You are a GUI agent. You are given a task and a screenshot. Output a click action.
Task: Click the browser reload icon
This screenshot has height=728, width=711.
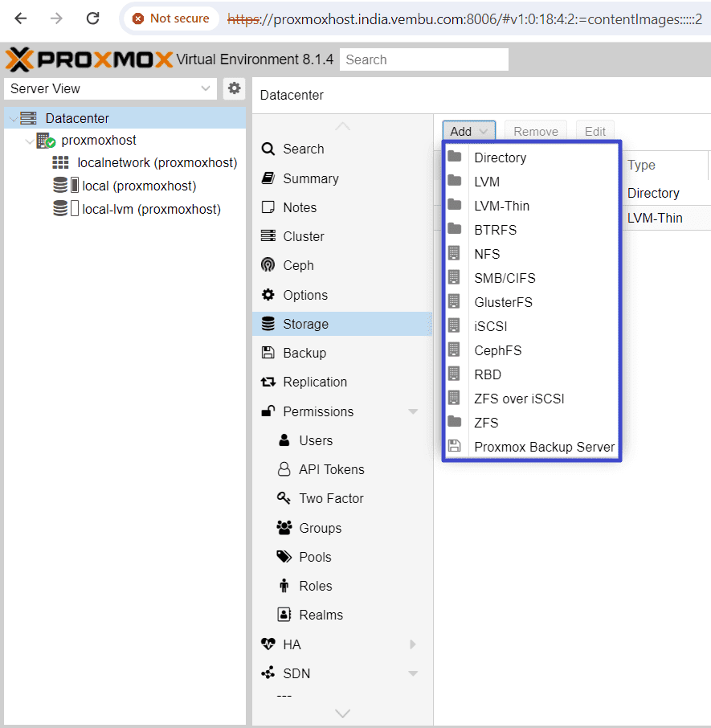[x=93, y=18]
